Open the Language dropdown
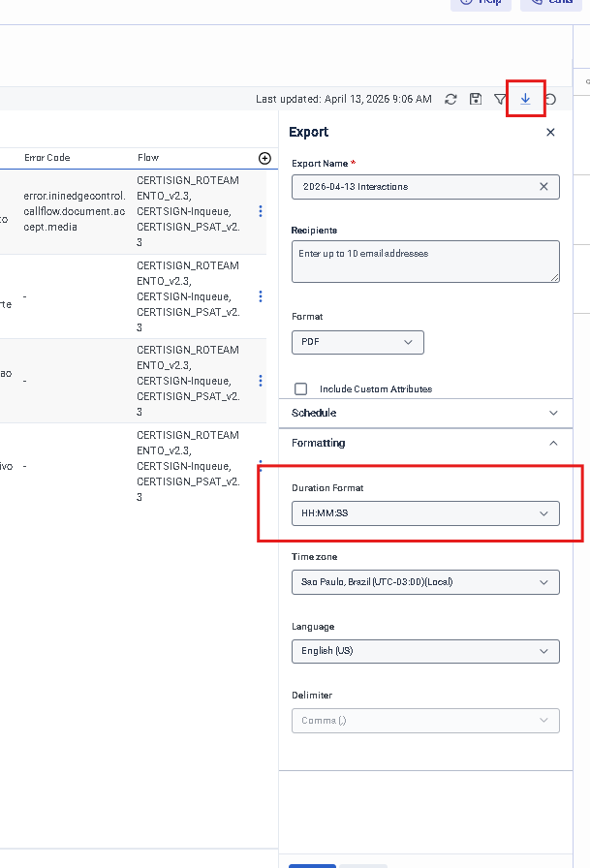Image resolution: width=590 pixels, height=868 pixels. click(x=425, y=651)
